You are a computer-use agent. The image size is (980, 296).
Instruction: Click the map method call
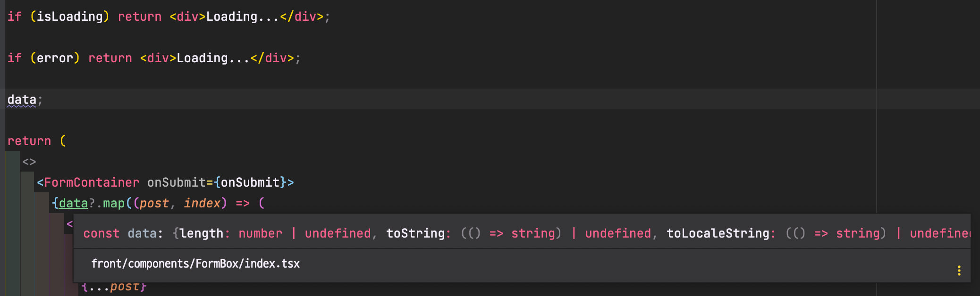(x=114, y=203)
